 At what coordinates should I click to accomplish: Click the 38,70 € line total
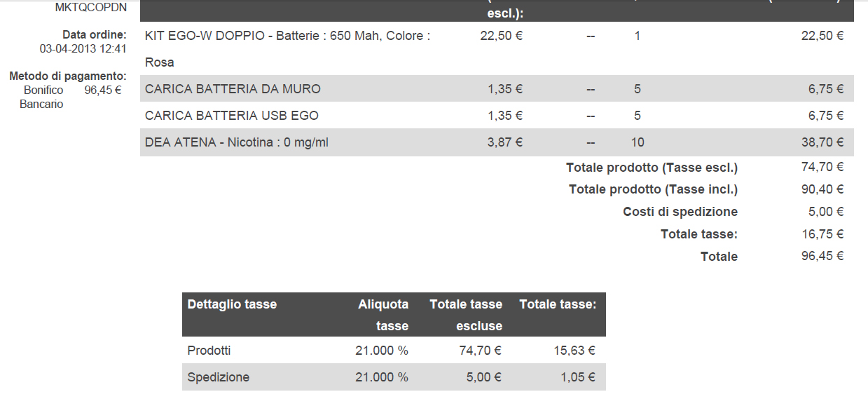click(822, 142)
